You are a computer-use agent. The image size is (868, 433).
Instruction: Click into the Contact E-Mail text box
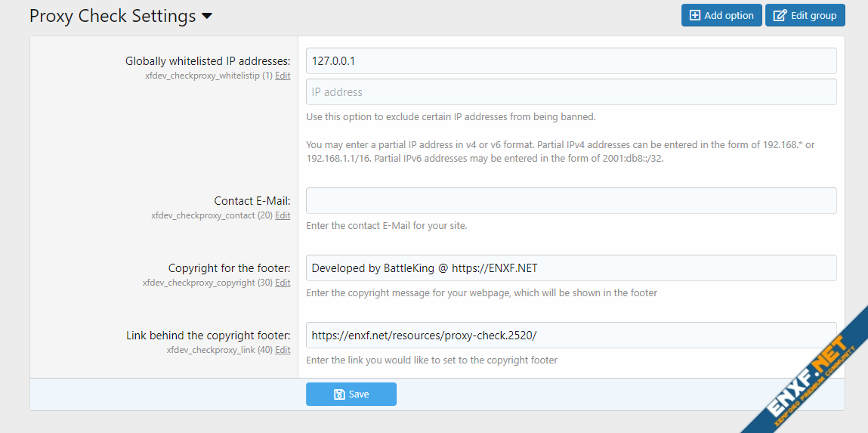570,201
